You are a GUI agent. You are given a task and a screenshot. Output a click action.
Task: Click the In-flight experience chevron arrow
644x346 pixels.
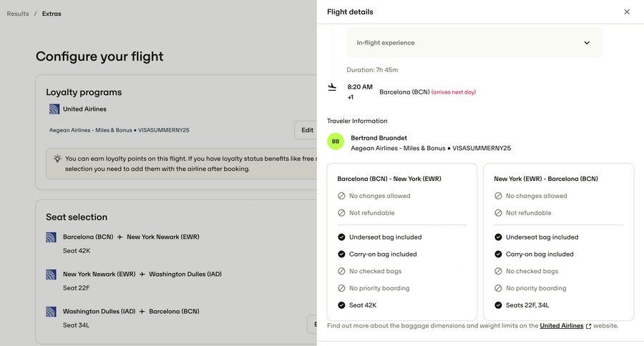tap(587, 43)
